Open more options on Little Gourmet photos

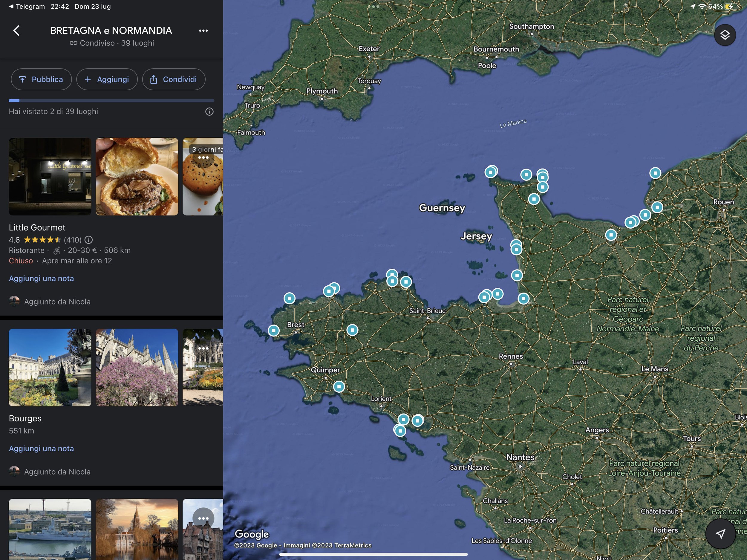coord(203,157)
